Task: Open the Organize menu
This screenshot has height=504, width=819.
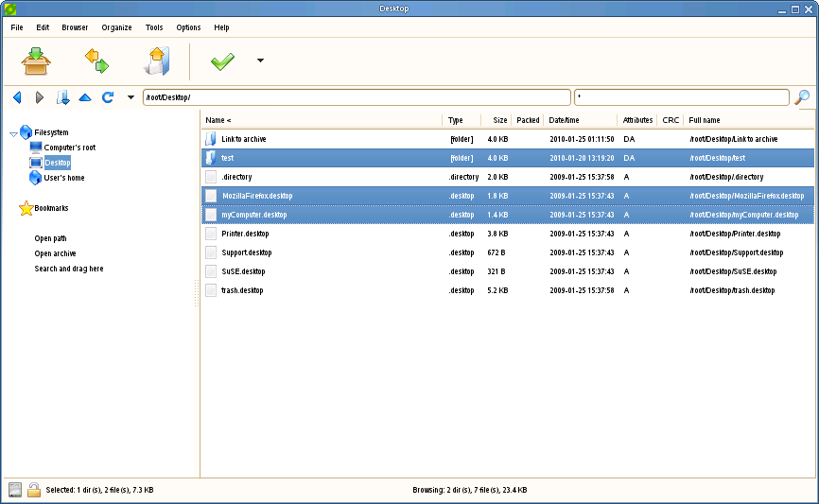Action: 117,27
